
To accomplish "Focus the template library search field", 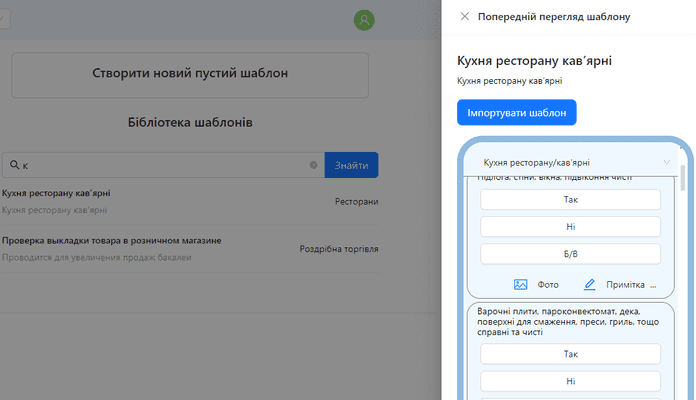I will (x=163, y=165).
